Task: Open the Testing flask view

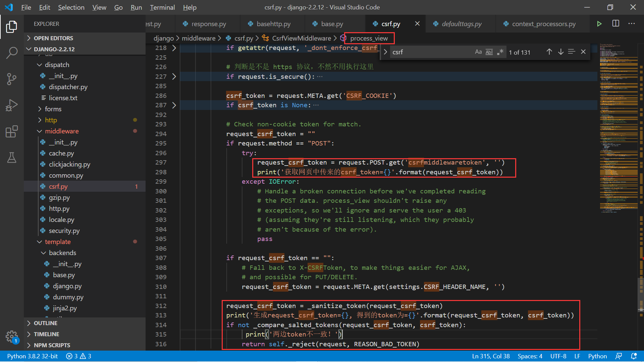Action: click(12, 158)
